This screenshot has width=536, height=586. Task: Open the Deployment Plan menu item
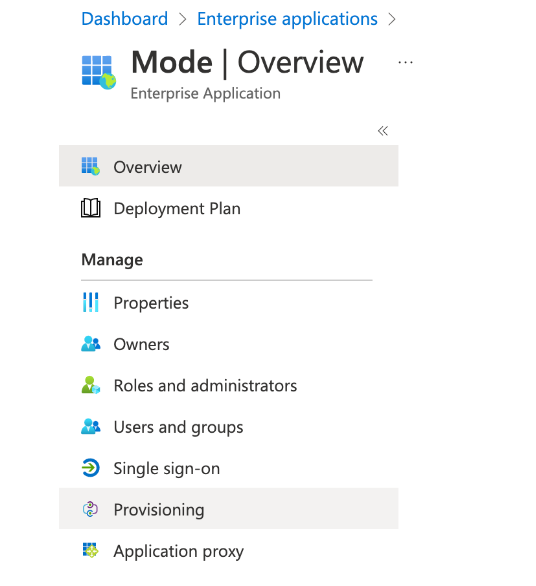pyautogui.click(x=228, y=208)
